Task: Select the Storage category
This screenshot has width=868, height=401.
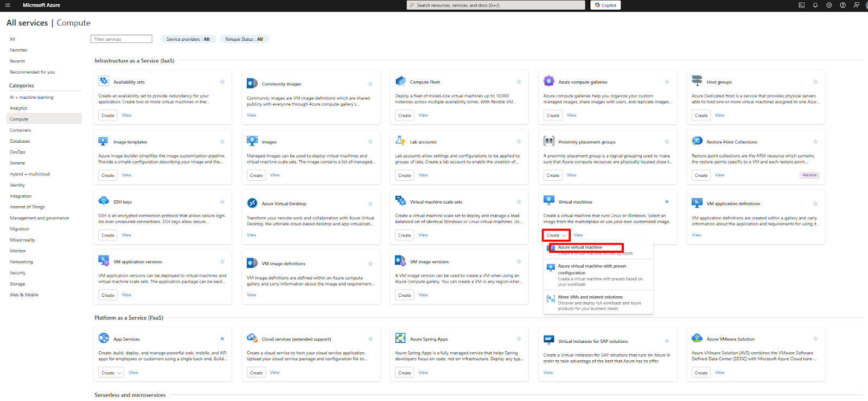Action: click(17, 284)
